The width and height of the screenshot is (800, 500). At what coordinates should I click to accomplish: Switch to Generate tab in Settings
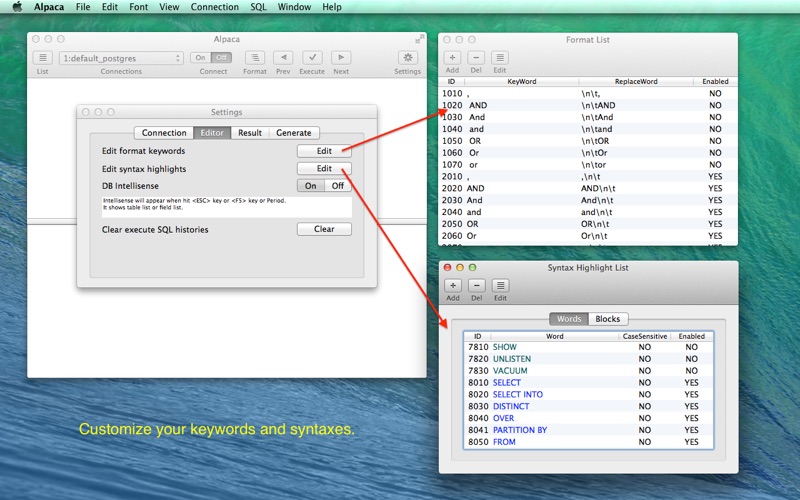click(x=293, y=133)
